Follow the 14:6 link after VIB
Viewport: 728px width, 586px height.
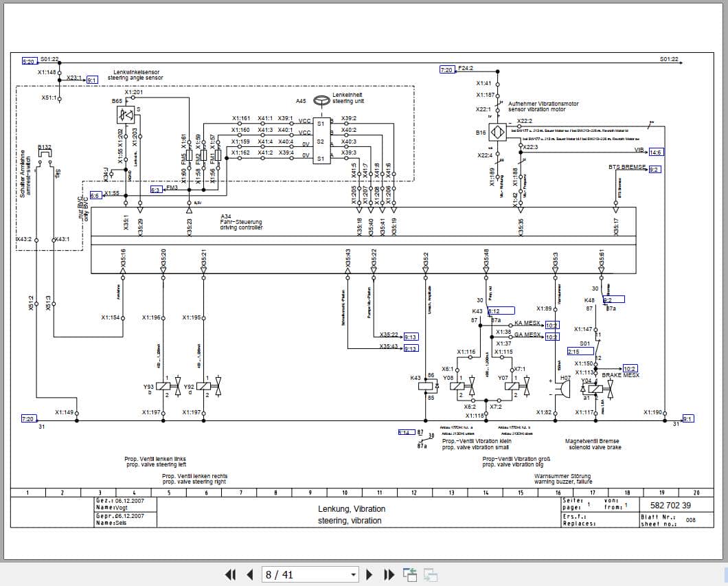[656, 152]
